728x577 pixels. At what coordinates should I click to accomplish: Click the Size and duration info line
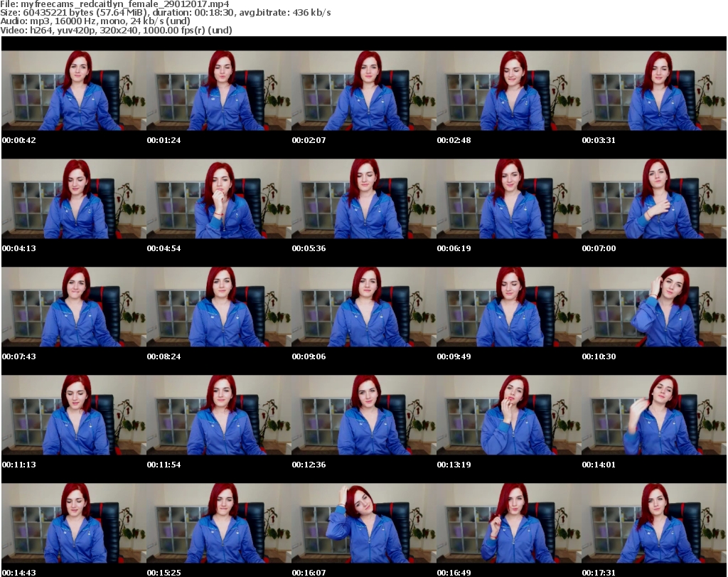pyautogui.click(x=165, y=13)
